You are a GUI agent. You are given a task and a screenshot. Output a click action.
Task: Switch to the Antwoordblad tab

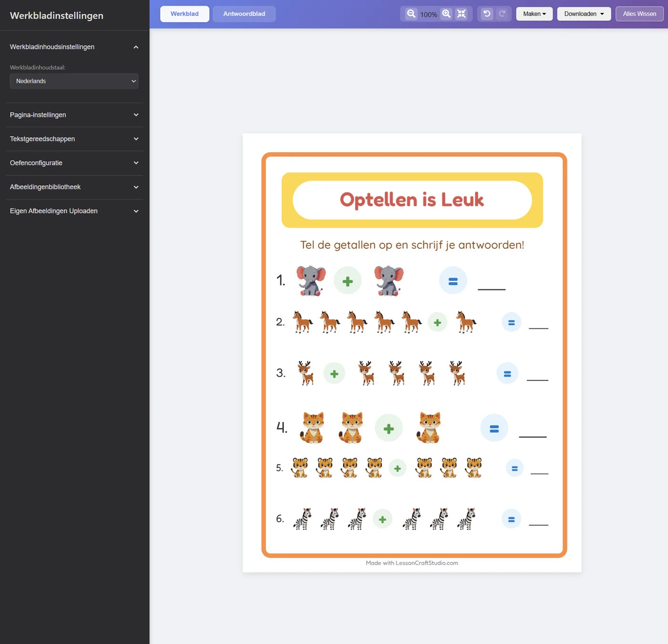coord(244,14)
